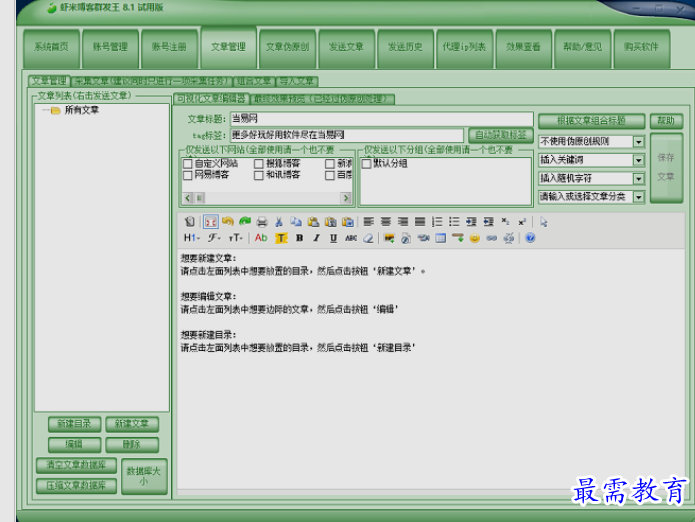The image size is (695, 522).
Task: Open the H1 heading dropdown
Action: (192, 238)
